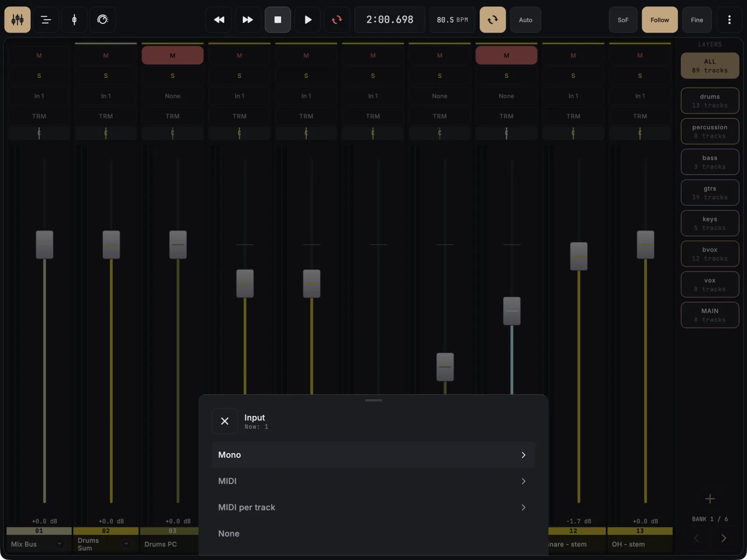The image size is (747, 560).
Task: Click the 80.5 BPM tempo display
Action: tap(452, 20)
